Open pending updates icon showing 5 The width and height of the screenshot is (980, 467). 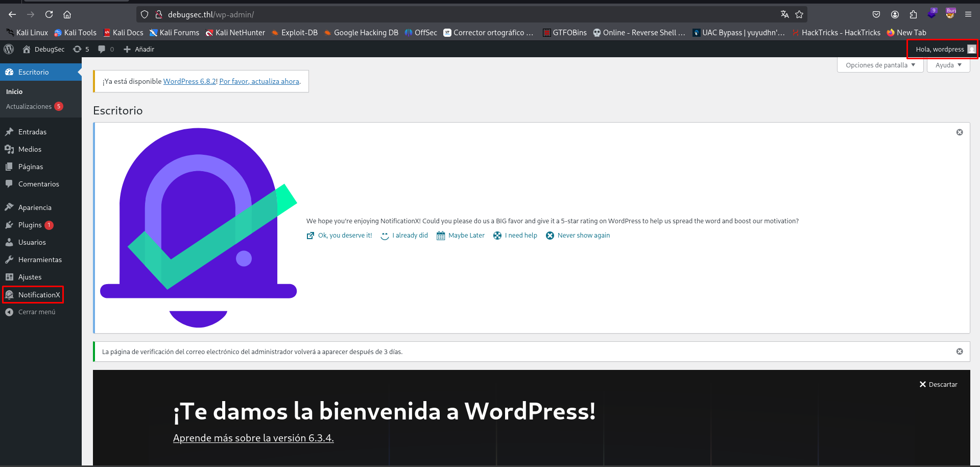click(x=81, y=49)
